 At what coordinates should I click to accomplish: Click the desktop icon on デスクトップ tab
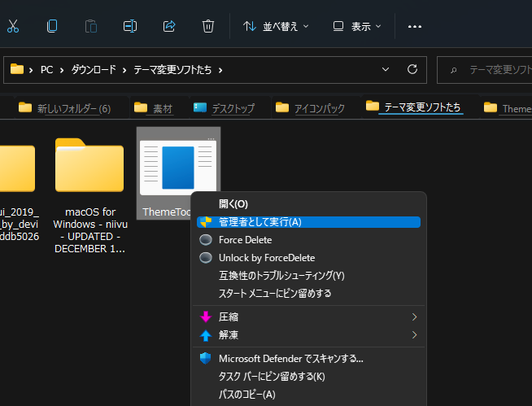(x=200, y=107)
